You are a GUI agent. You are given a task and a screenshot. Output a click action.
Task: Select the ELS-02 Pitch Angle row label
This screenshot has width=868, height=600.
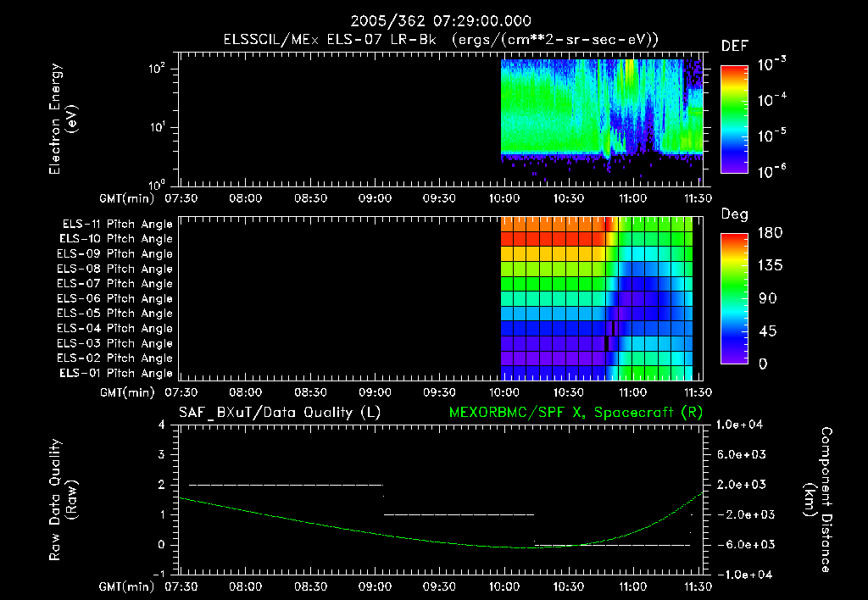(114, 358)
